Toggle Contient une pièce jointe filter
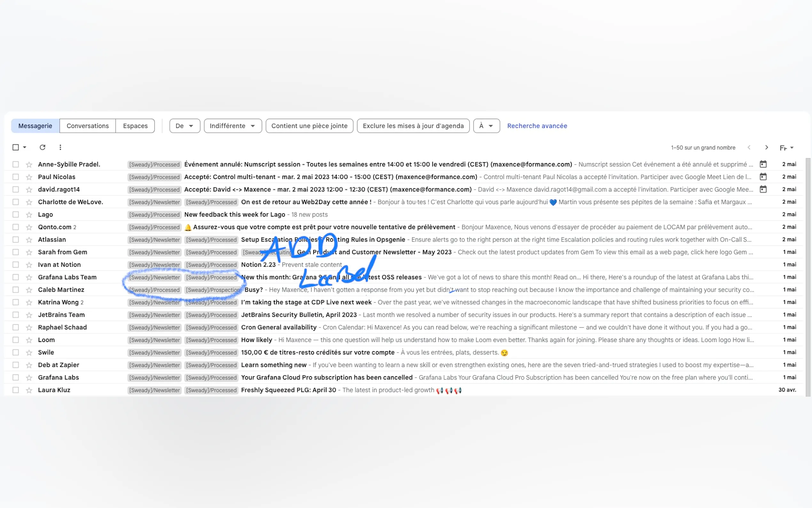The height and width of the screenshot is (508, 812). (309, 126)
